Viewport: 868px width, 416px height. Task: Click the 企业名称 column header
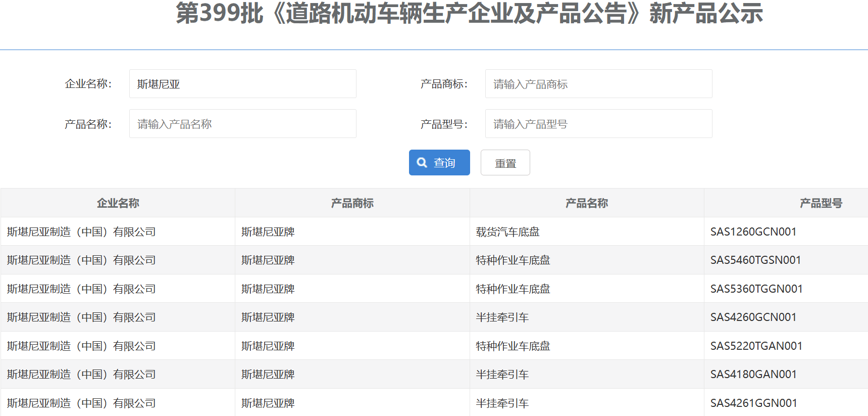(118, 203)
